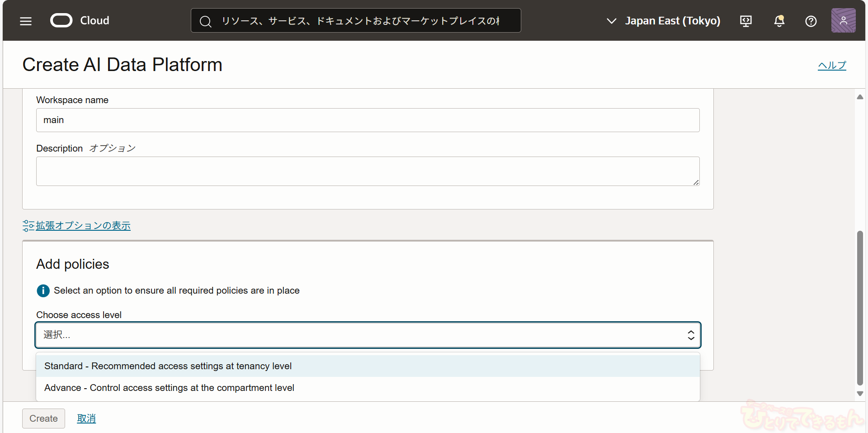Open the notifications bell

(779, 21)
